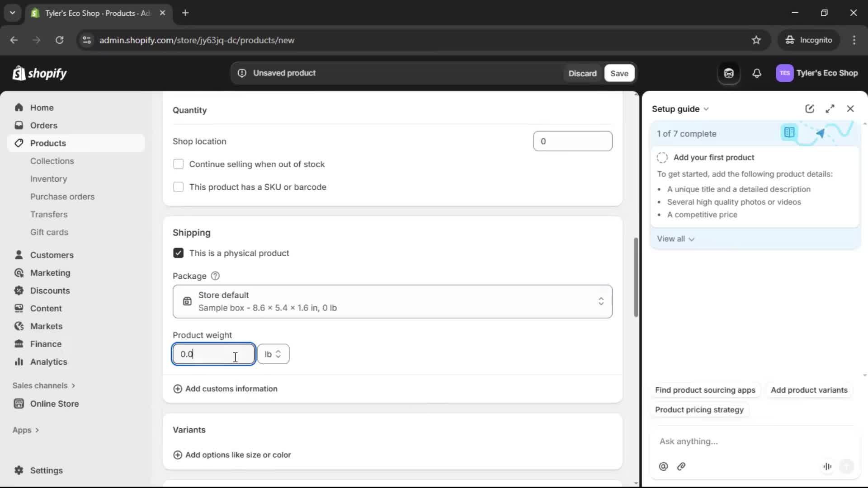Screen dimensions: 868x488
Task: Click the notifications bell icon
Action: coord(757,73)
